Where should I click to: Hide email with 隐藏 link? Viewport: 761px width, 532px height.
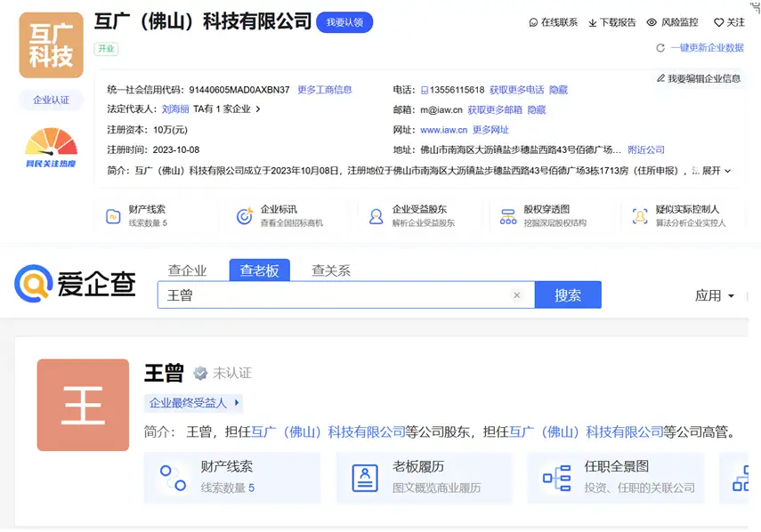coord(537,110)
